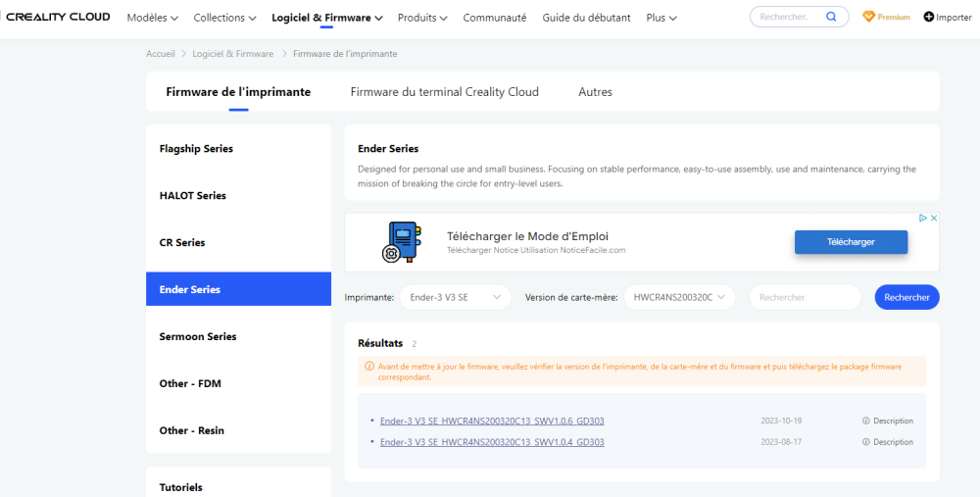Viewport: 980px width, 497px height.
Task: Select Ender Series in sidebar
Action: pyautogui.click(x=239, y=289)
